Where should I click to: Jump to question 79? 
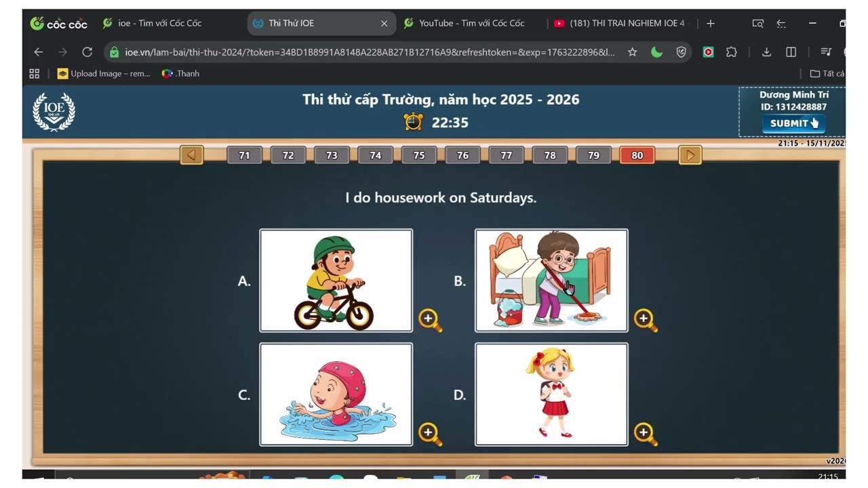593,155
